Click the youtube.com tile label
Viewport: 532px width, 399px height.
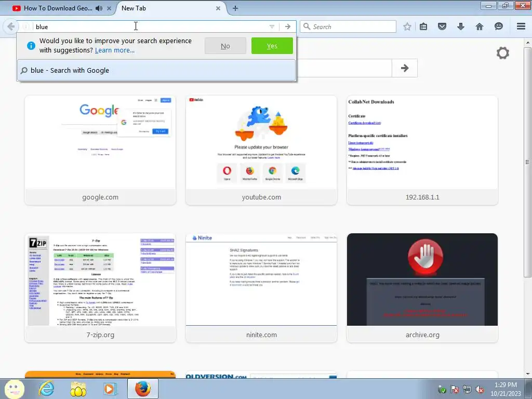(x=261, y=197)
